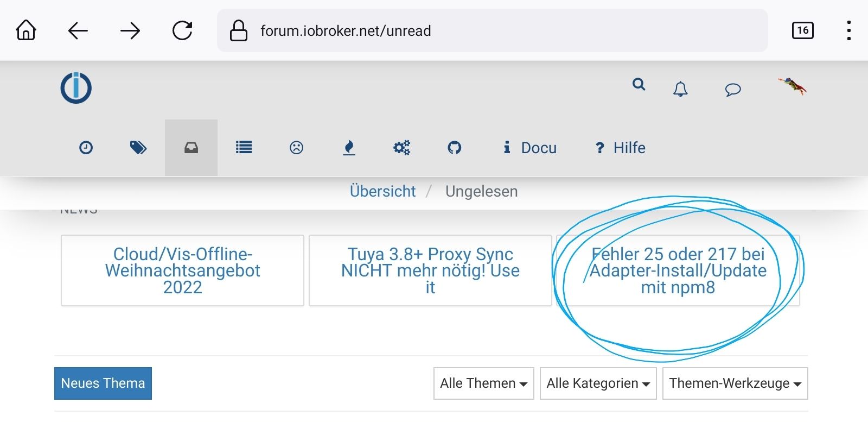Viewport: 868px width, 422px height.
Task: Click the ioBroker logo
Action: 76,88
